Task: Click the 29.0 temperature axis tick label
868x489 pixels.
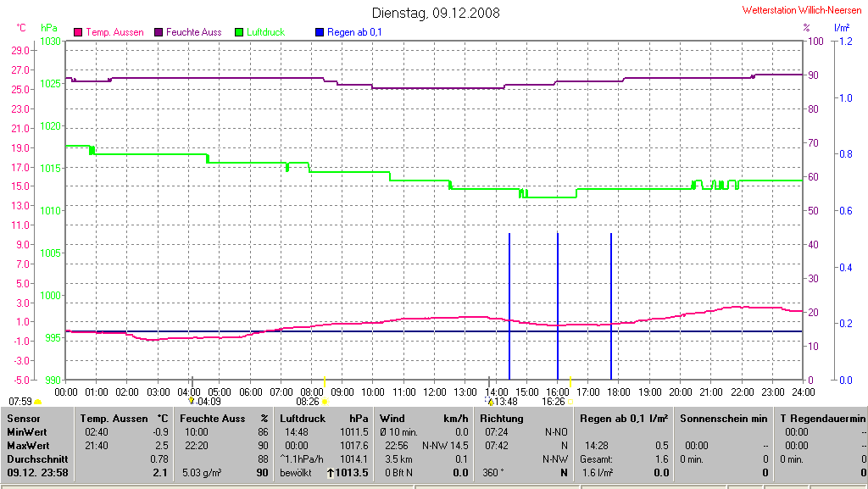Action: point(20,51)
